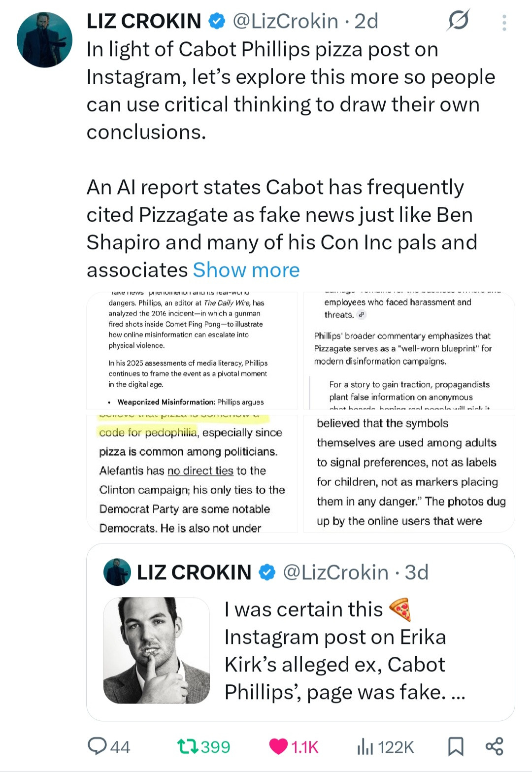View the black-and-white photo in quoted tweet
Image resolution: width=532 pixels, height=773 pixels.
click(x=157, y=650)
